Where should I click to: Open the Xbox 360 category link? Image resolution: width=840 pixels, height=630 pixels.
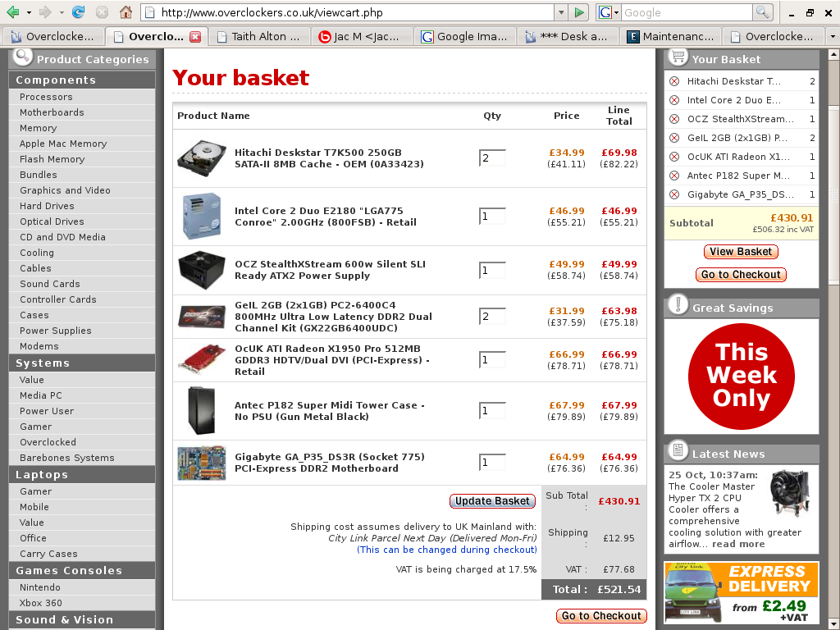41,603
